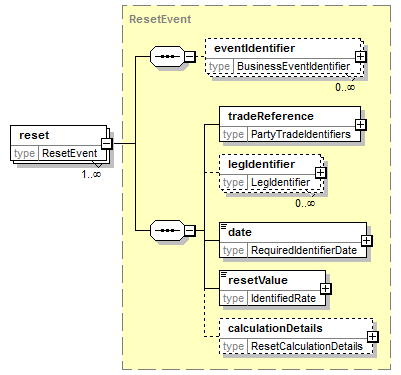Click the upper sequence compositor octagon icon
Screen dimensions: 401x375
[167, 57]
